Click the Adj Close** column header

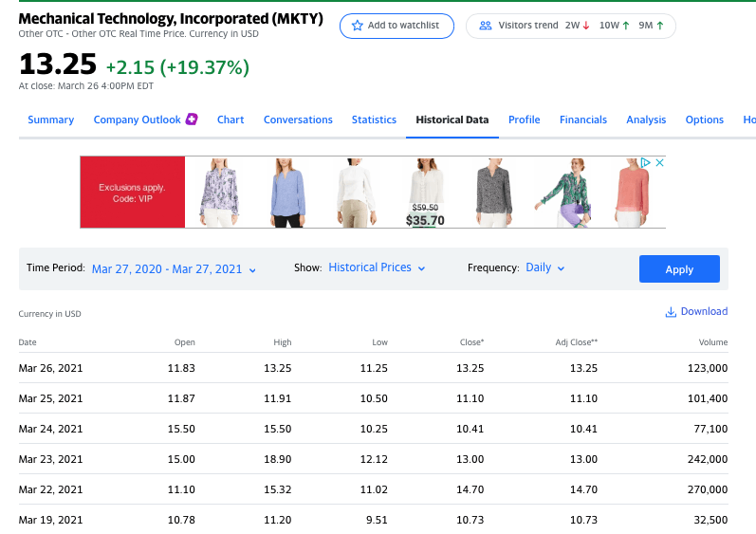[x=576, y=342]
